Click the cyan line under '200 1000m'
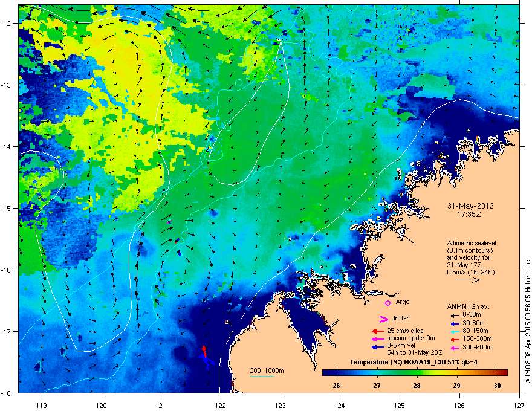 pyautogui.click(x=262, y=377)
